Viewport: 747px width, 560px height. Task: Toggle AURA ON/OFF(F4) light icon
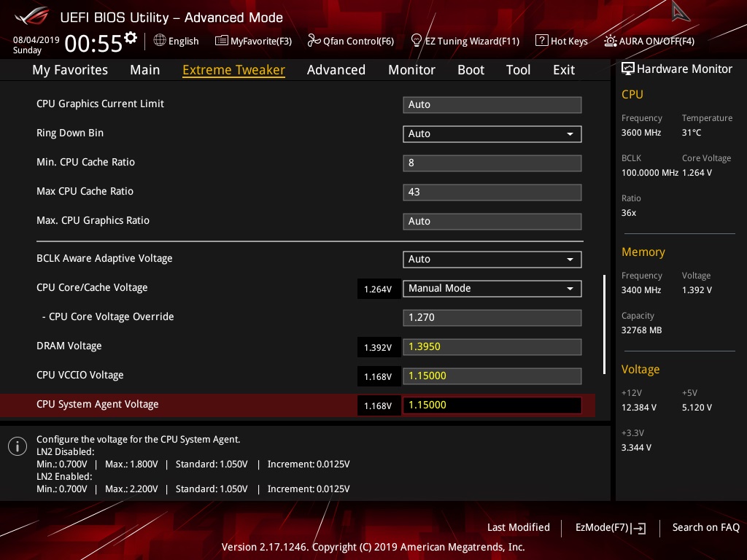tap(611, 41)
